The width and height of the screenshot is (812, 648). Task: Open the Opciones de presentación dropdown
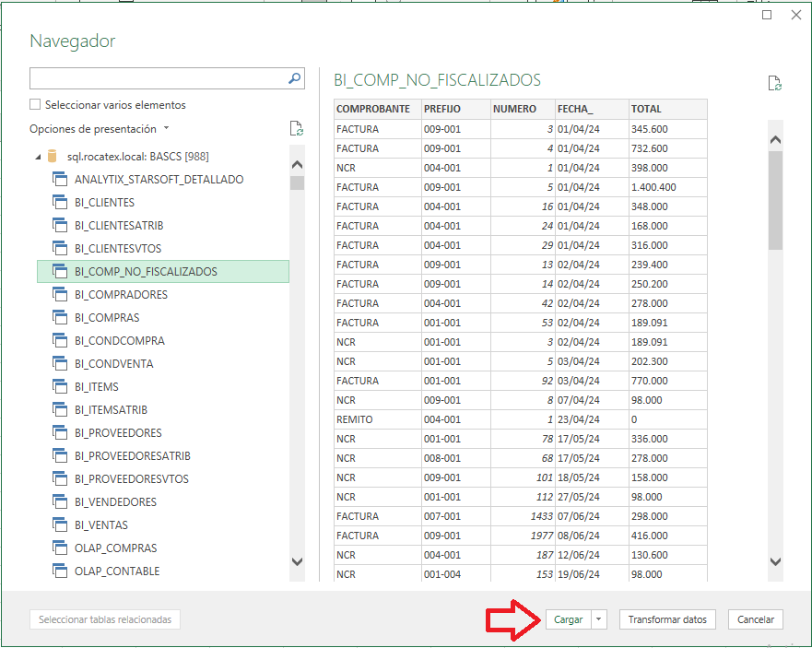point(100,129)
